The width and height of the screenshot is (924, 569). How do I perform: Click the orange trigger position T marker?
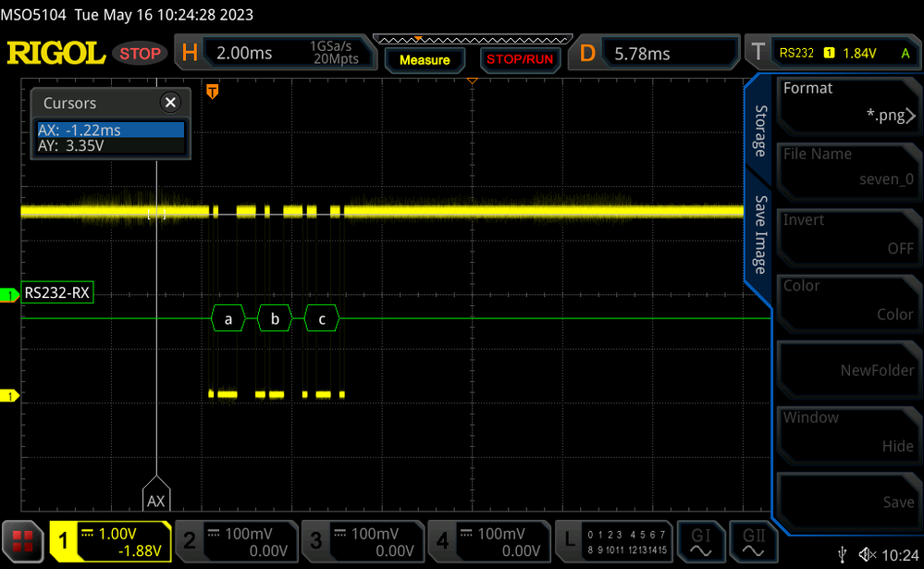click(213, 91)
